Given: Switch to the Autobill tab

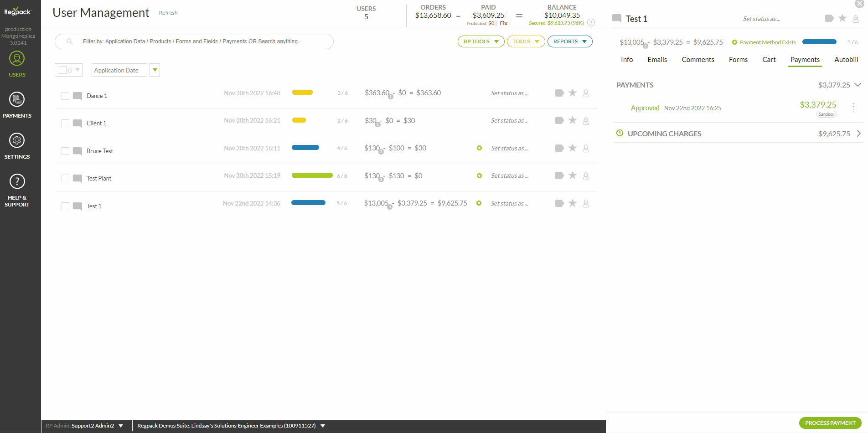Looking at the screenshot, I should pos(846,60).
